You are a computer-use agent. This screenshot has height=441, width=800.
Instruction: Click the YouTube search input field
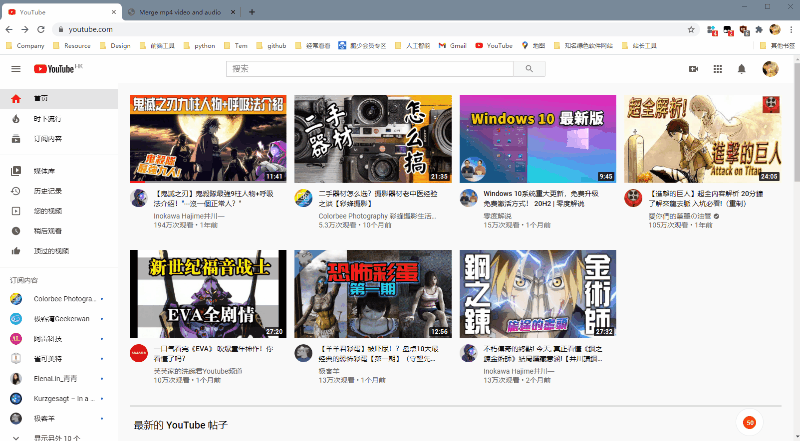(370, 69)
